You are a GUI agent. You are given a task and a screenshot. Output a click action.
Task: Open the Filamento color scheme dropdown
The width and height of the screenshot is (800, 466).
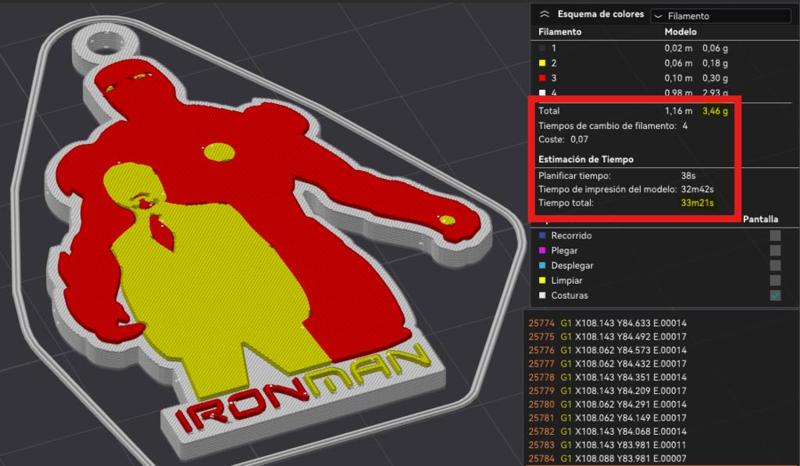point(720,16)
